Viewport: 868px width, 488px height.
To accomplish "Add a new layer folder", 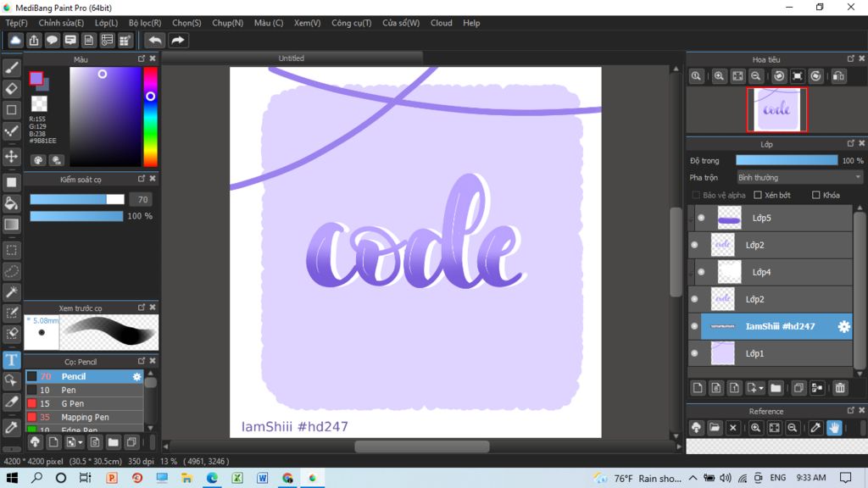I will coord(776,388).
